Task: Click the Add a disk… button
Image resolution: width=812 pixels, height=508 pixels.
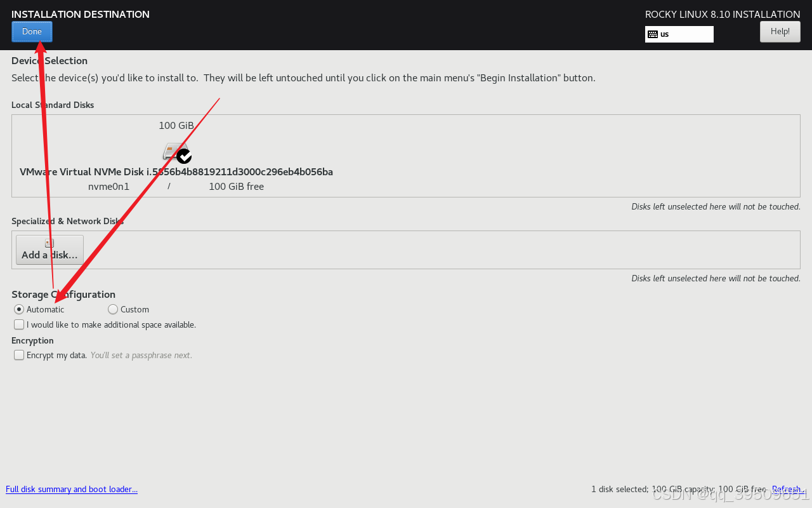Action: [49, 250]
